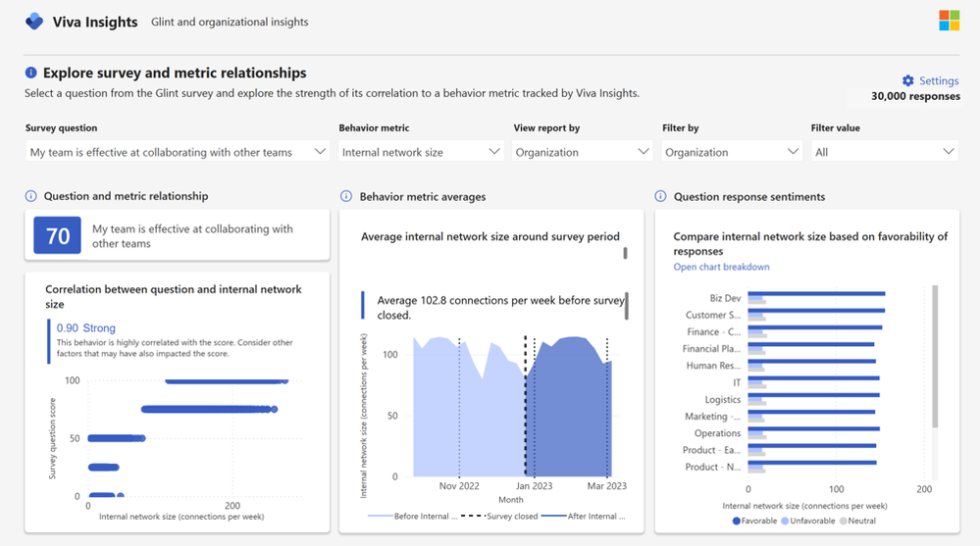Open the Settings link
The image size is (980, 546).
click(939, 80)
